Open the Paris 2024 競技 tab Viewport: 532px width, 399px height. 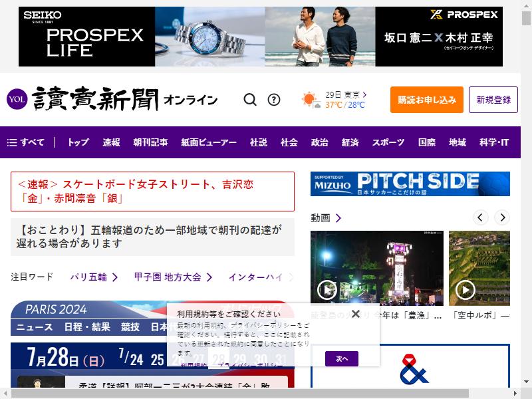click(130, 327)
